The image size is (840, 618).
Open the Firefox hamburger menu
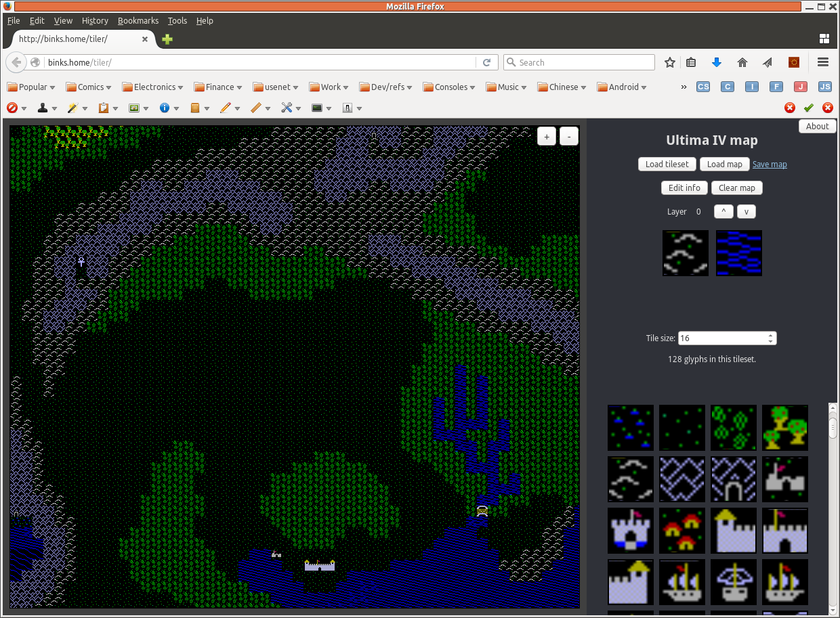click(823, 62)
